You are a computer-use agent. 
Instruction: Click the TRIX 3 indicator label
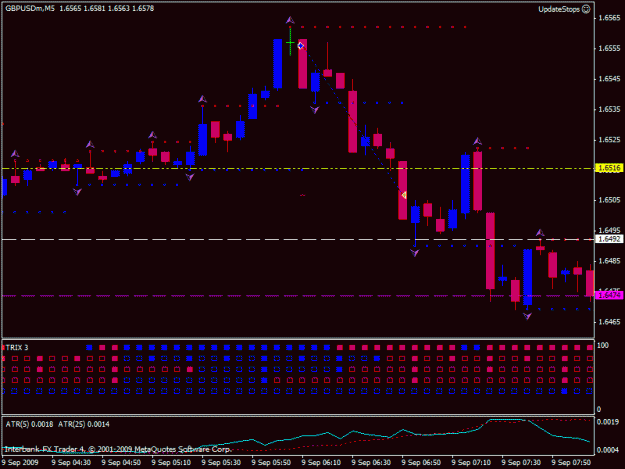coord(17,348)
